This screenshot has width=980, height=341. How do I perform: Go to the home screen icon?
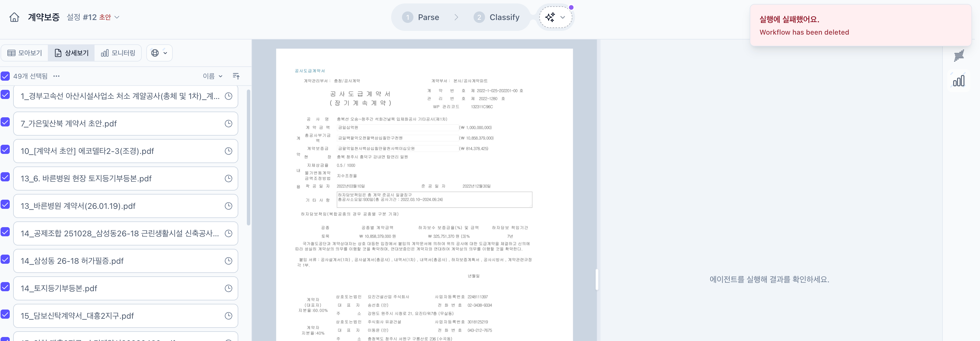(14, 17)
